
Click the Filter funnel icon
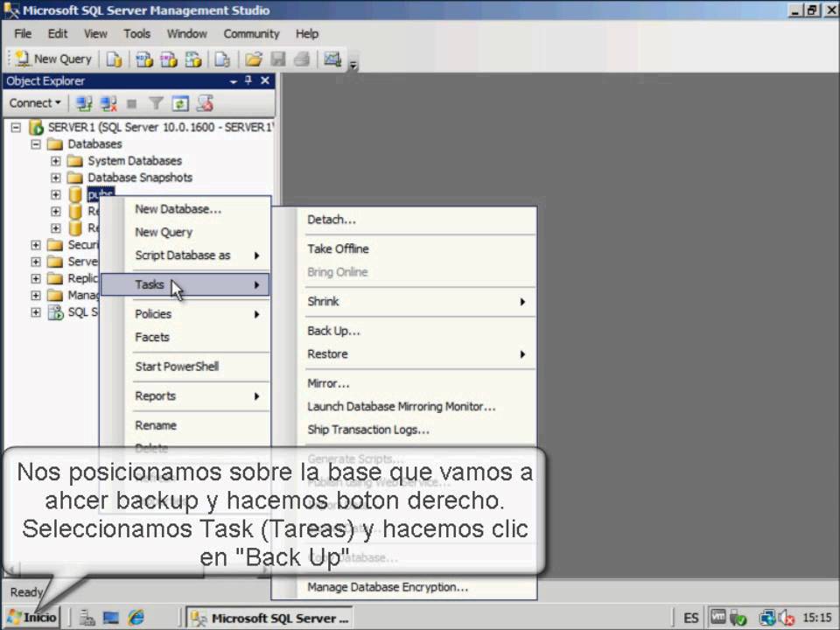click(x=156, y=103)
